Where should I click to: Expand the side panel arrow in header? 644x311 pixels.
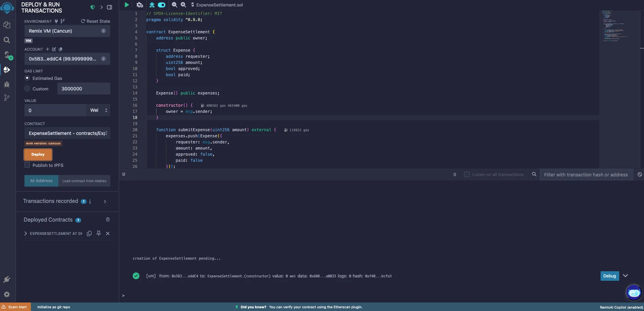[101, 8]
